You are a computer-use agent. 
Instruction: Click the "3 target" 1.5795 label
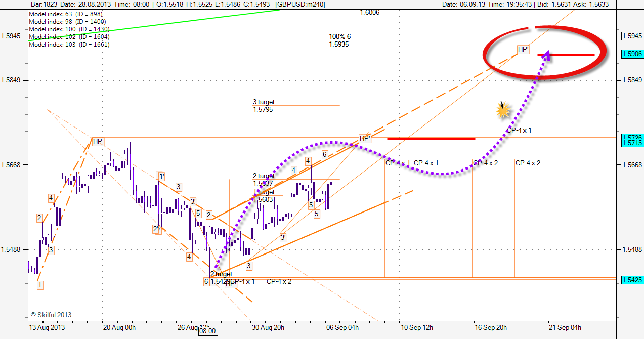(263, 105)
